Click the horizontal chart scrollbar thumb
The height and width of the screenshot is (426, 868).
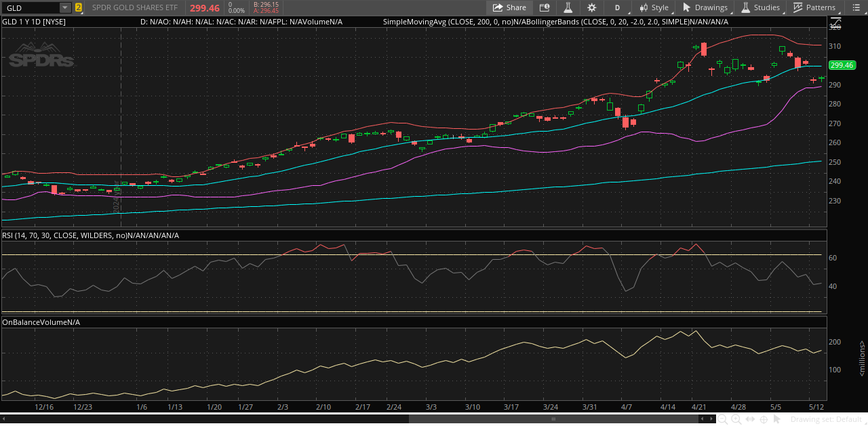pyautogui.click(x=553, y=419)
